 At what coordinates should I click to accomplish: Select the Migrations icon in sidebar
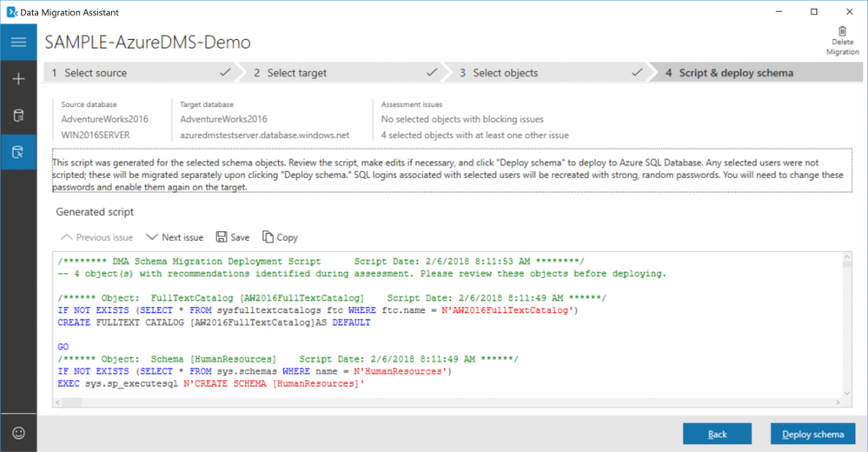click(x=18, y=152)
